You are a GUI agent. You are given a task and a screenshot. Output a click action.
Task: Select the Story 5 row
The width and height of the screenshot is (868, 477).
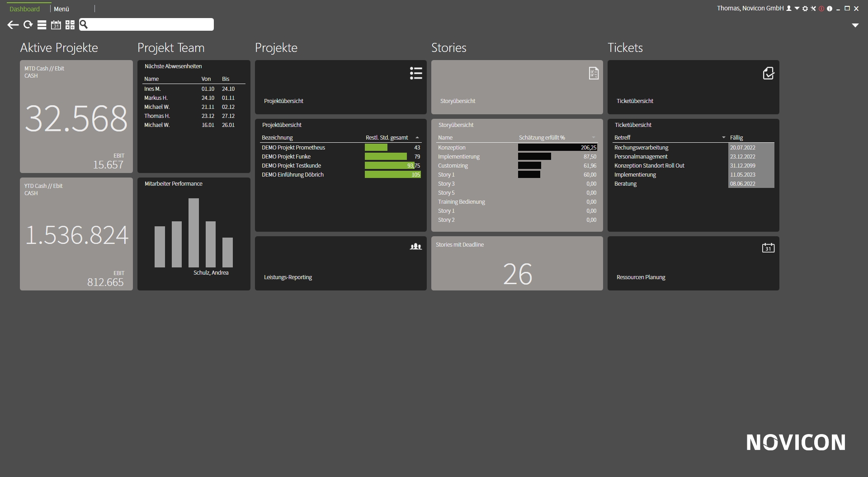tap(517, 193)
